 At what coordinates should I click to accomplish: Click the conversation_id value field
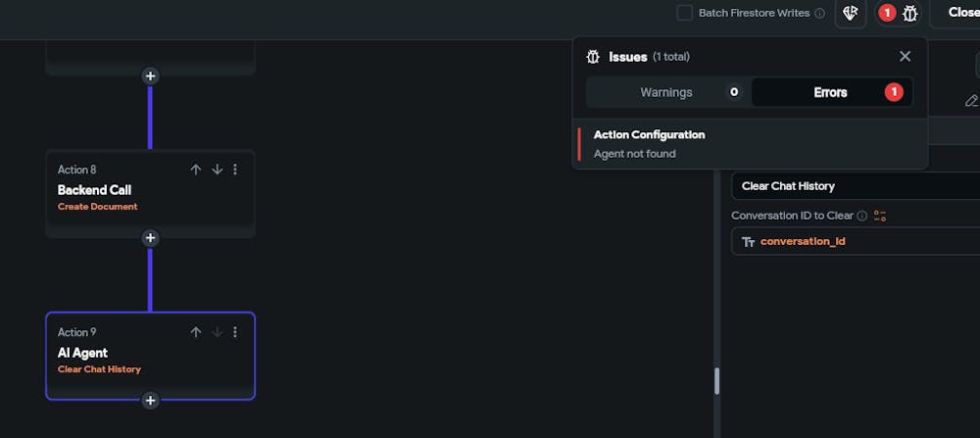point(856,241)
